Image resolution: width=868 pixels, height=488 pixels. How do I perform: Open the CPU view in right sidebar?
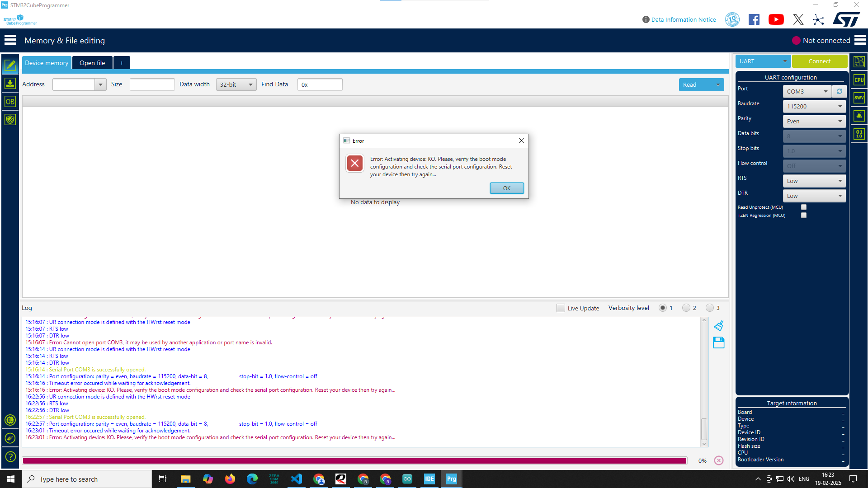point(859,80)
